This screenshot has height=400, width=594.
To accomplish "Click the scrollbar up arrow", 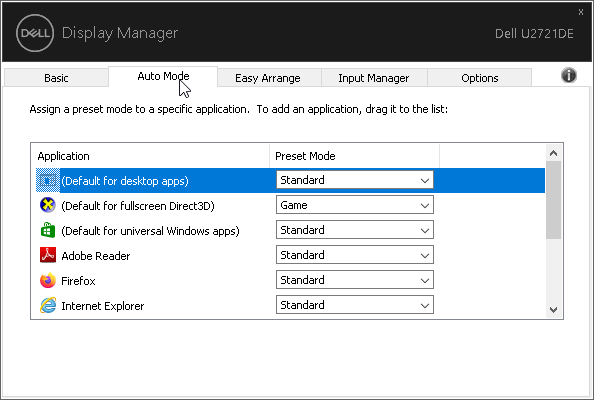I will [x=553, y=153].
